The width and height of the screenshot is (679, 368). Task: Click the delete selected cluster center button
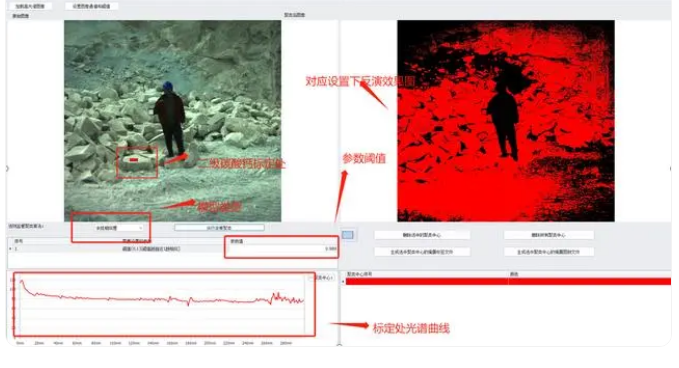click(422, 235)
